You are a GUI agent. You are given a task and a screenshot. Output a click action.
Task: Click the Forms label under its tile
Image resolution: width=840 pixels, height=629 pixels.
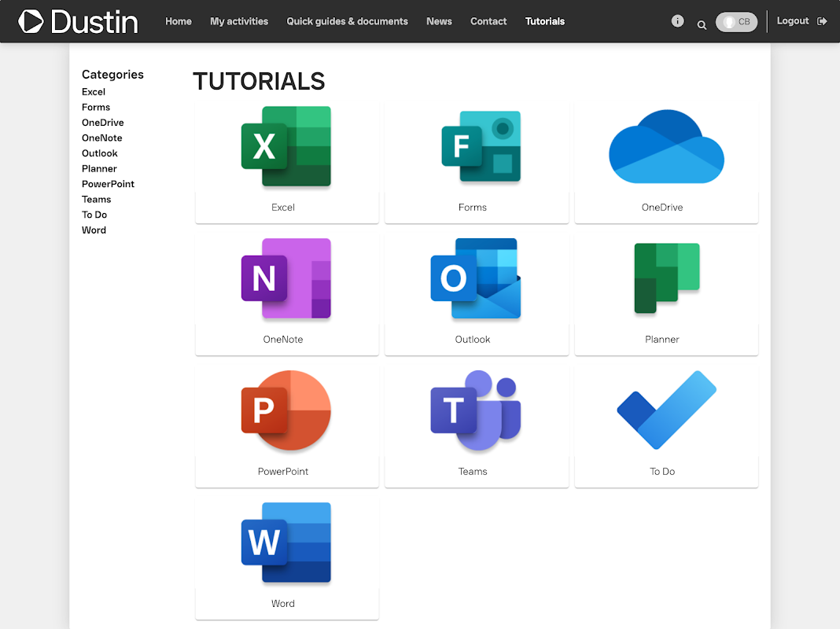pyautogui.click(x=473, y=208)
